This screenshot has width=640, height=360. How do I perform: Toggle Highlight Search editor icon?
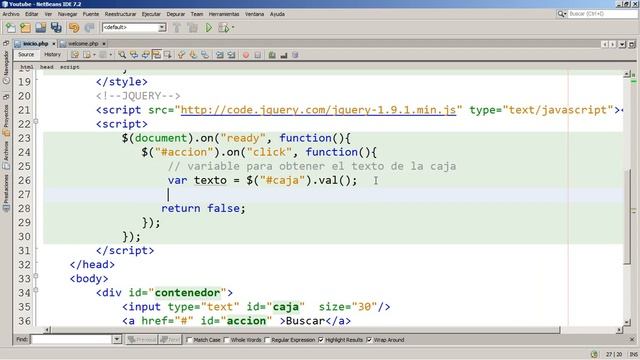tap(156, 55)
